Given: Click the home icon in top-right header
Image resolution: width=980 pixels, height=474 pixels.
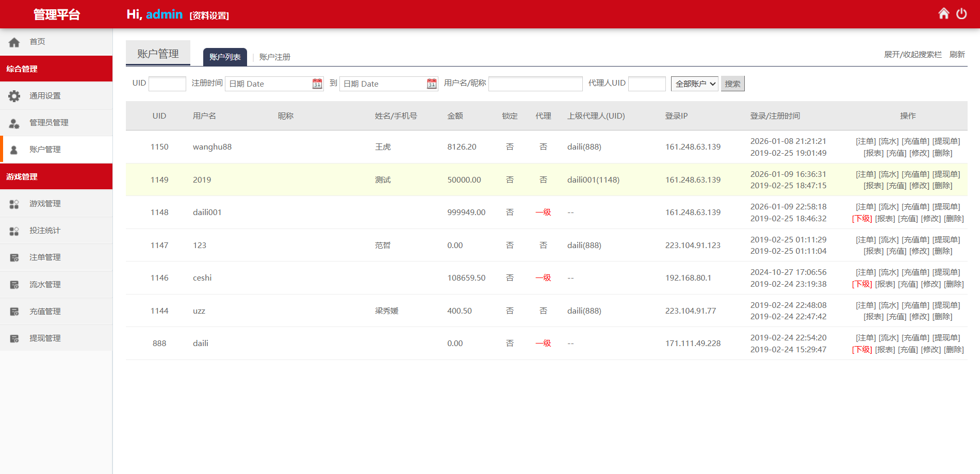Looking at the screenshot, I should pyautogui.click(x=943, y=13).
